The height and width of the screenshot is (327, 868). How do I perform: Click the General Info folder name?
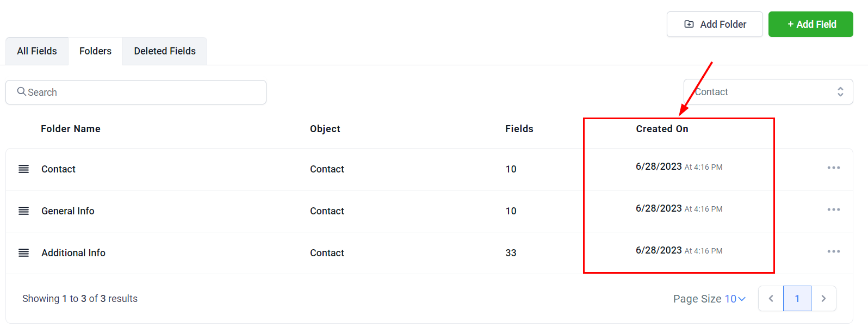(x=68, y=211)
